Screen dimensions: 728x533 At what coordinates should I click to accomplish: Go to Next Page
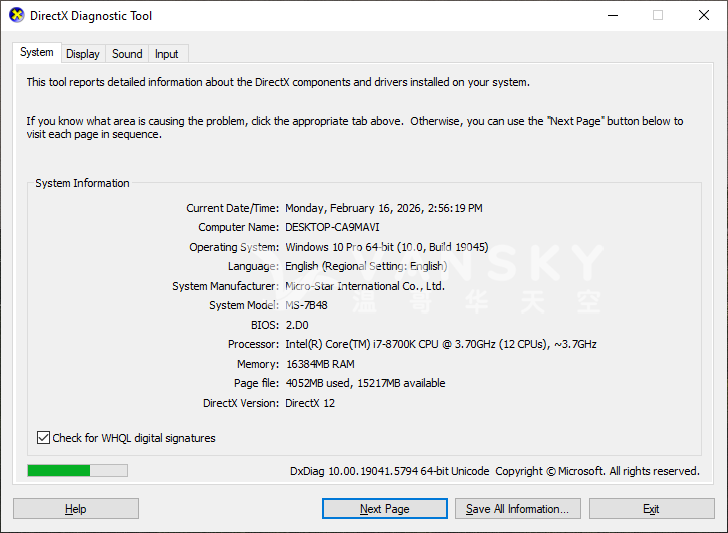[385, 509]
